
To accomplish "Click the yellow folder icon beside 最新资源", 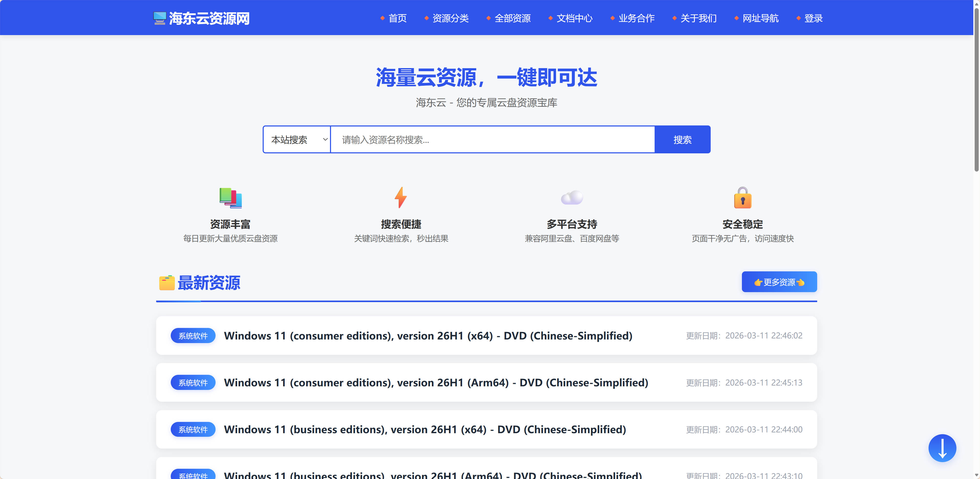I will [x=167, y=283].
